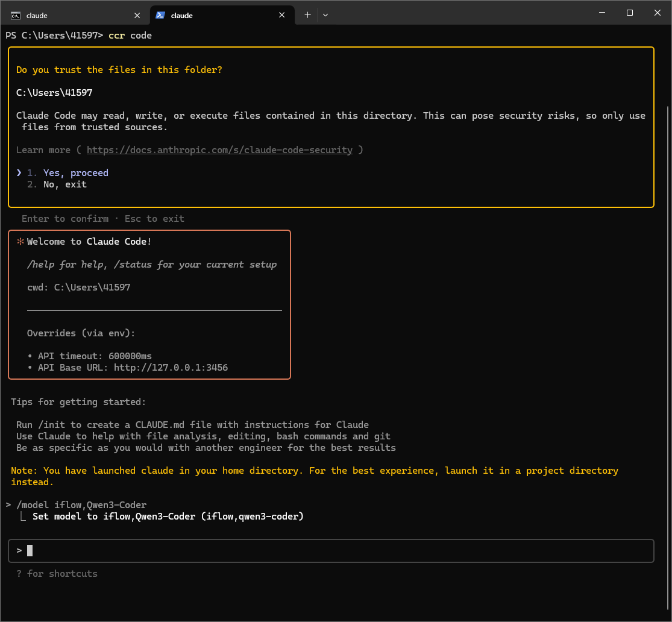Click the 'Welcome to Claude Code!' text

89,242
